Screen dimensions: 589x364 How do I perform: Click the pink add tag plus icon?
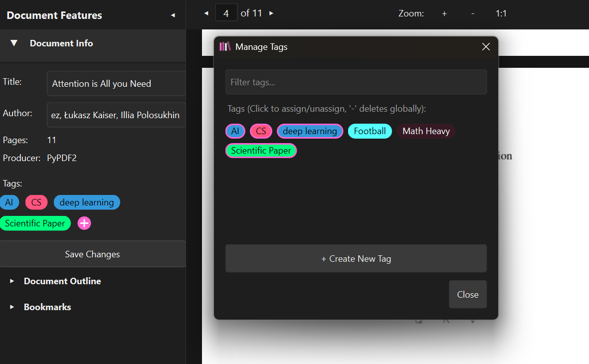pos(84,223)
